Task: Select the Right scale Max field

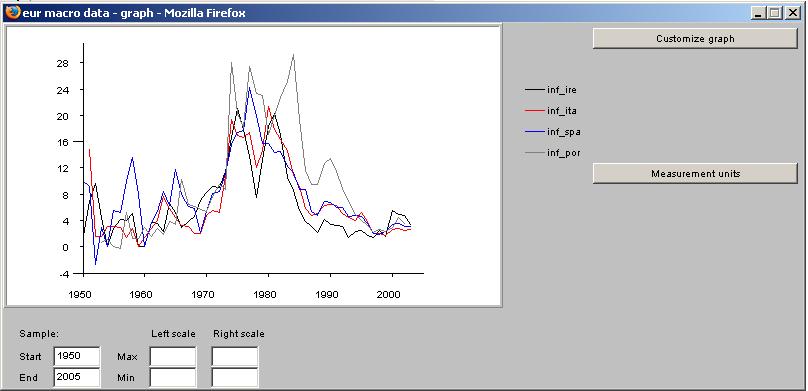Action: tap(234, 356)
